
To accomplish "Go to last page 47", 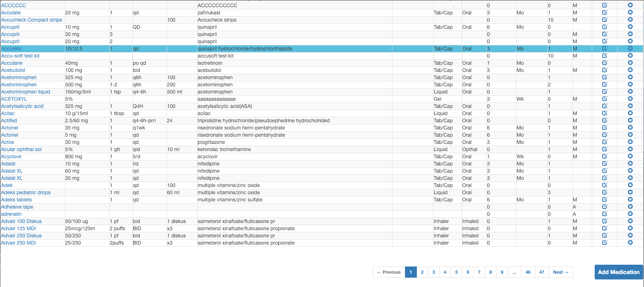I will [x=542, y=272].
